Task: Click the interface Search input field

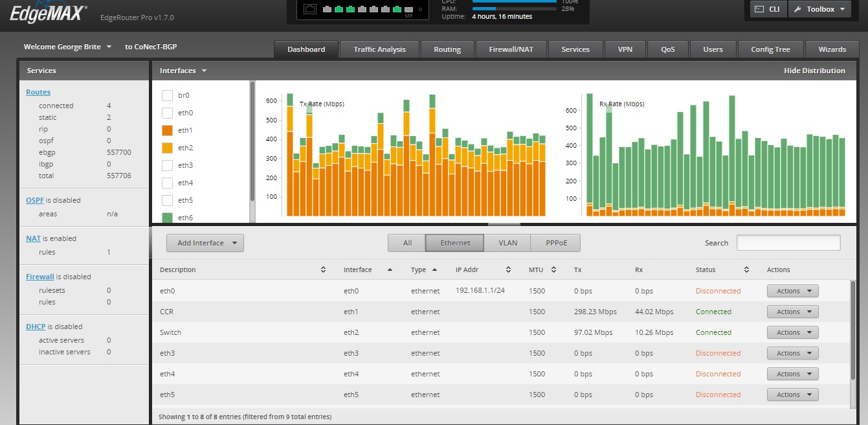Action: [x=788, y=243]
